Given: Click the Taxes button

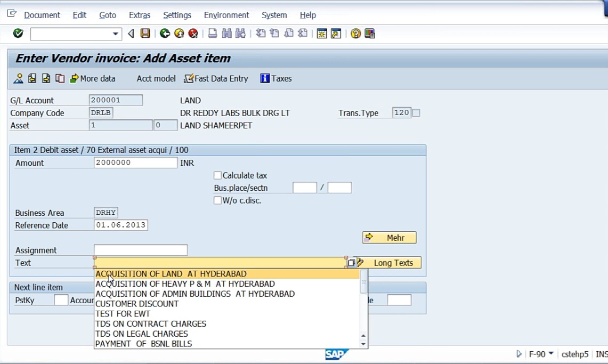Looking at the screenshot, I should tap(276, 79).
